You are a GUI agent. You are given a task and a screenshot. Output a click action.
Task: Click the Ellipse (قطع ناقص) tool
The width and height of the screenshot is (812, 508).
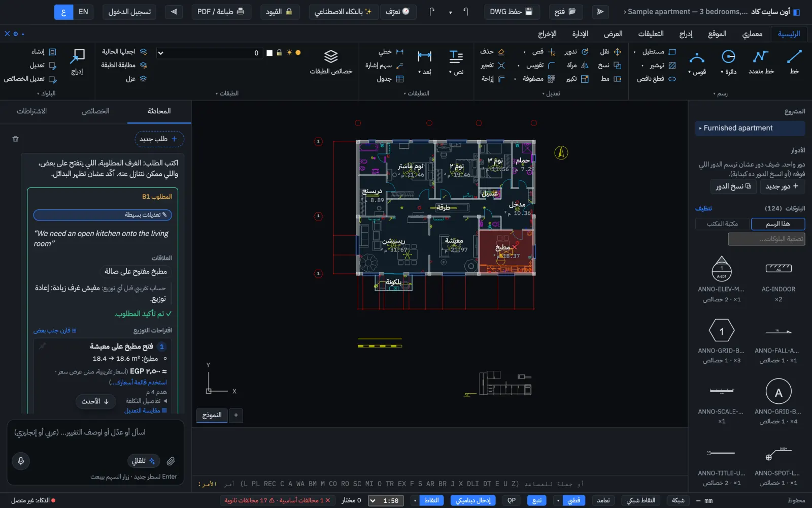click(656, 79)
